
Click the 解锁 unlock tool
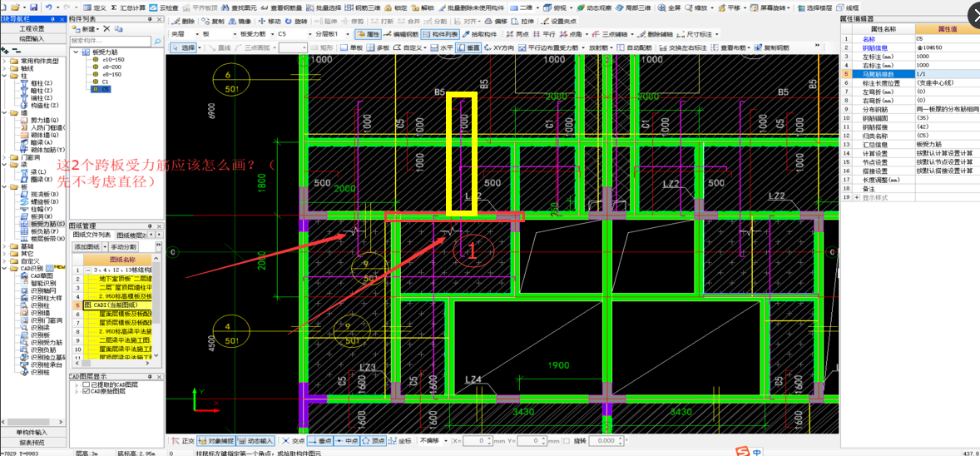click(423, 8)
